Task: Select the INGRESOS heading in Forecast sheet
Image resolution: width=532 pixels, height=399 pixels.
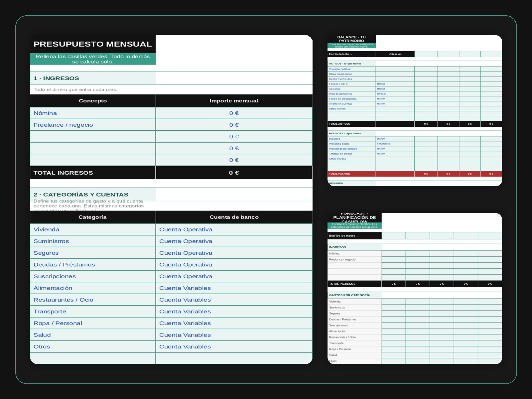Action: click(x=354, y=247)
